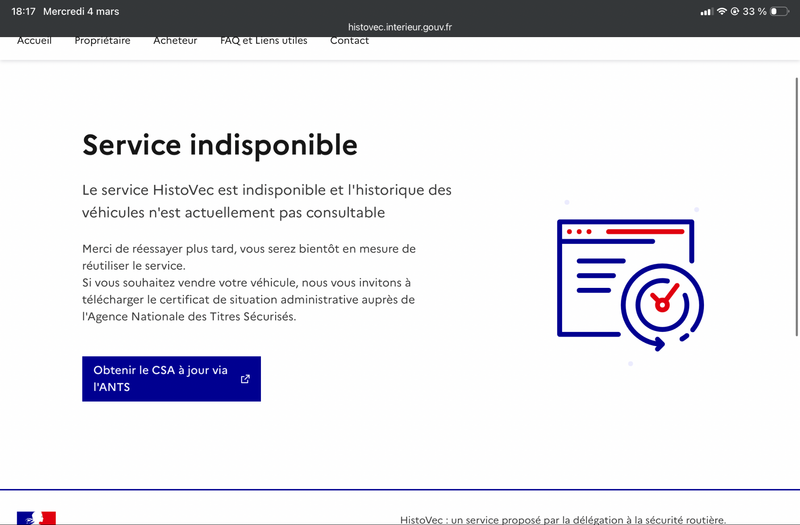This screenshot has height=525, width=800.
Task: Go to the Propriétaire menu item
Action: click(x=103, y=41)
